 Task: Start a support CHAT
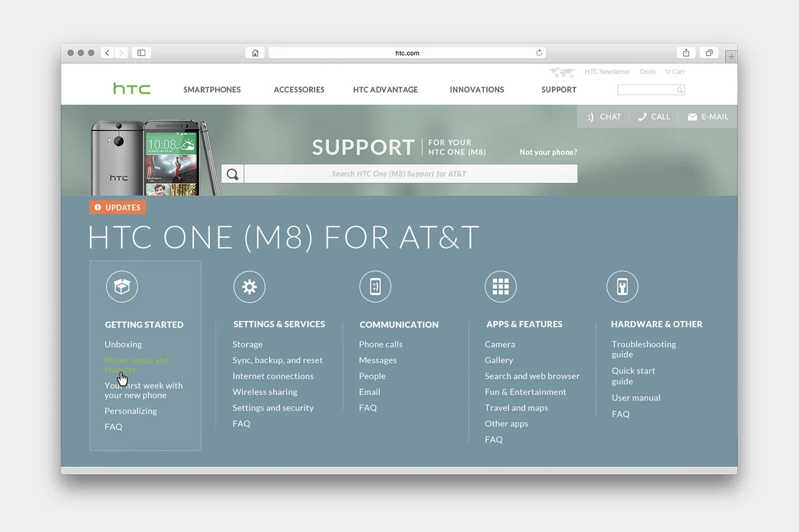tap(604, 117)
